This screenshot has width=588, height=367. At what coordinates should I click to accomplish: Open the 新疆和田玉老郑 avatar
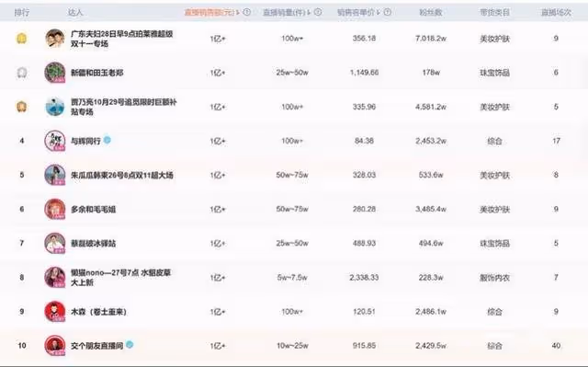tap(55, 73)
